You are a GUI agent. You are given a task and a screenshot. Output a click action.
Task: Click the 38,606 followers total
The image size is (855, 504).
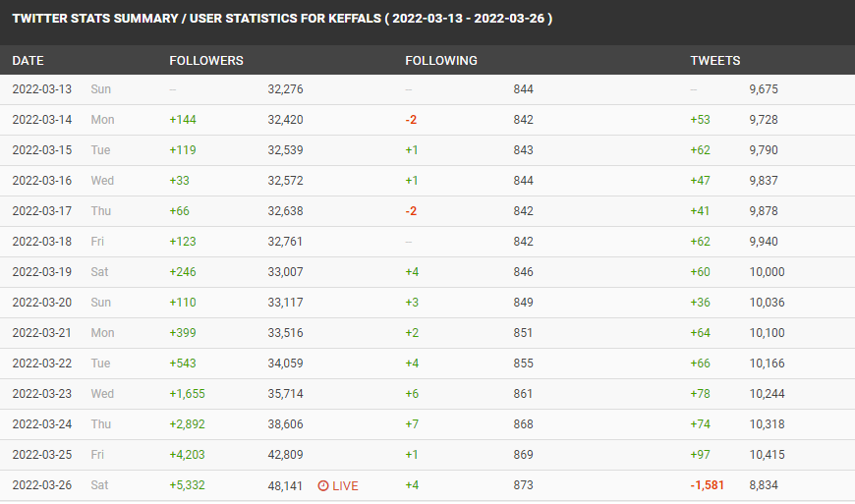pyautogui.click(x=285, y=424)
